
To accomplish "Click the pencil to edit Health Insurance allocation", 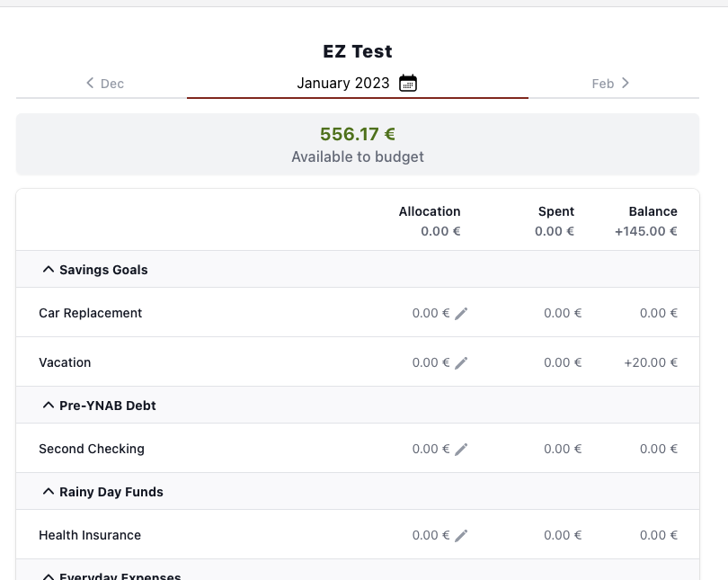I will [x=461, y=534].
